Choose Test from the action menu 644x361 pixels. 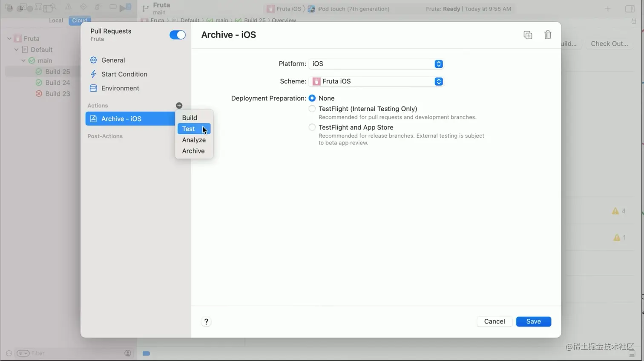[194, 129]
